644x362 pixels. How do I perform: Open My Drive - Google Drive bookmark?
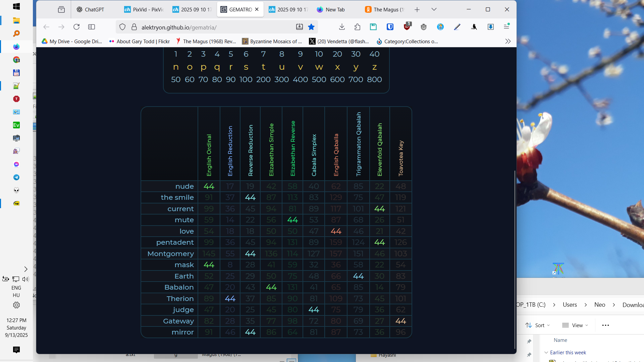[72, 41]
